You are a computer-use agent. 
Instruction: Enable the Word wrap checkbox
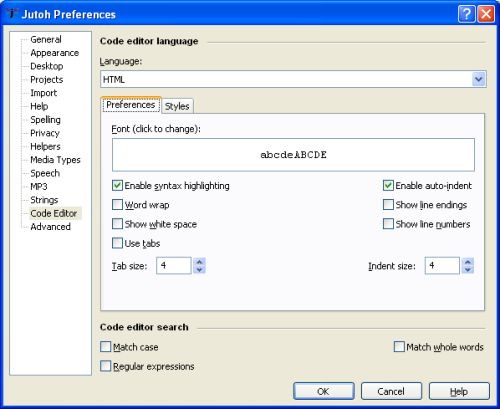117,205
